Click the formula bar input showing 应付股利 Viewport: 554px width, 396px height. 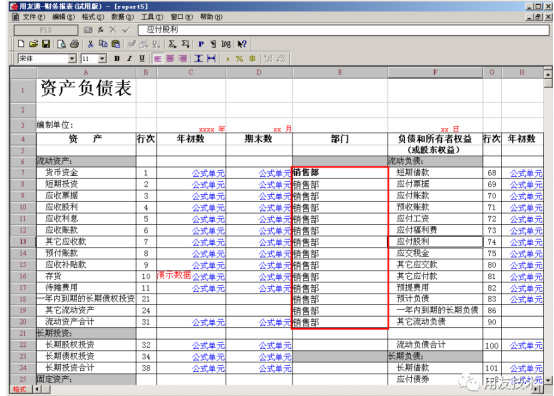click(x=344, y=30)
